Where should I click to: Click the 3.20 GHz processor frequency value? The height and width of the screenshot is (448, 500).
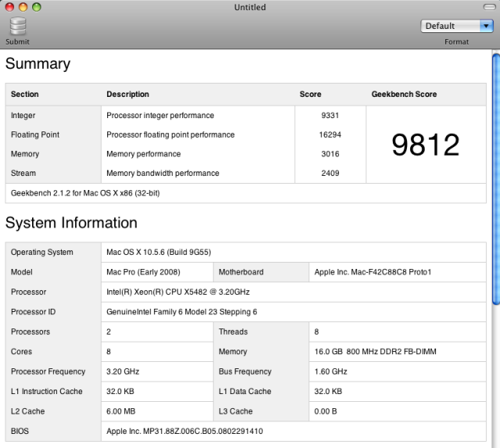pyautogui.click(x=123, y=371)
